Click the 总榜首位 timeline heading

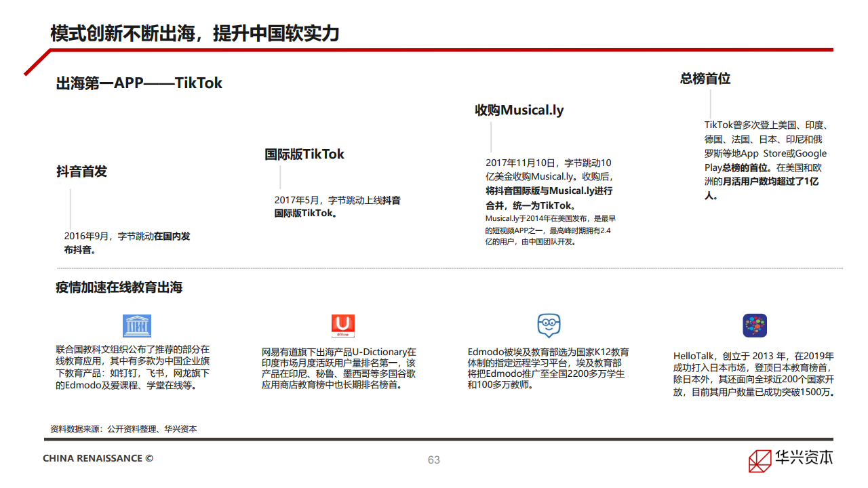click(705, 79)
